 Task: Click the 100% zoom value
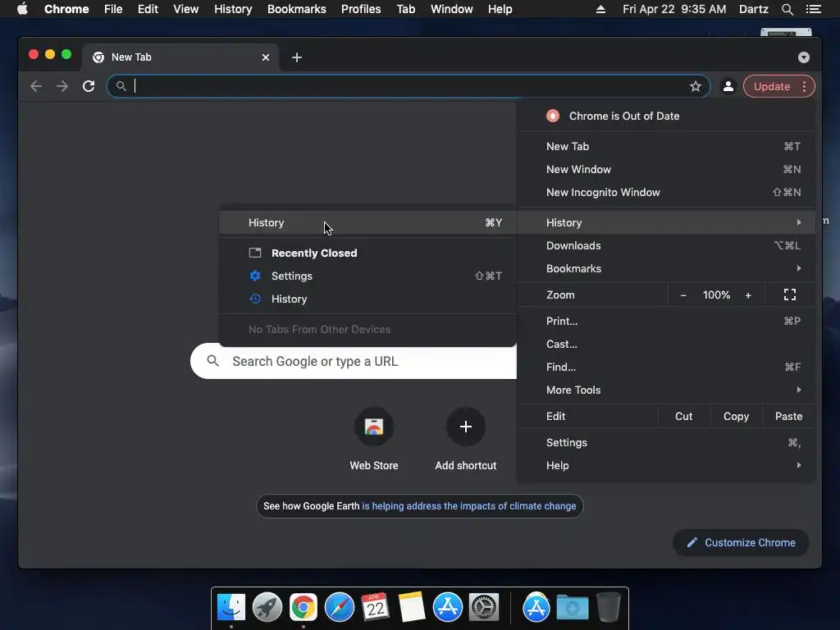pyautogui.click(x=716, y=295)
